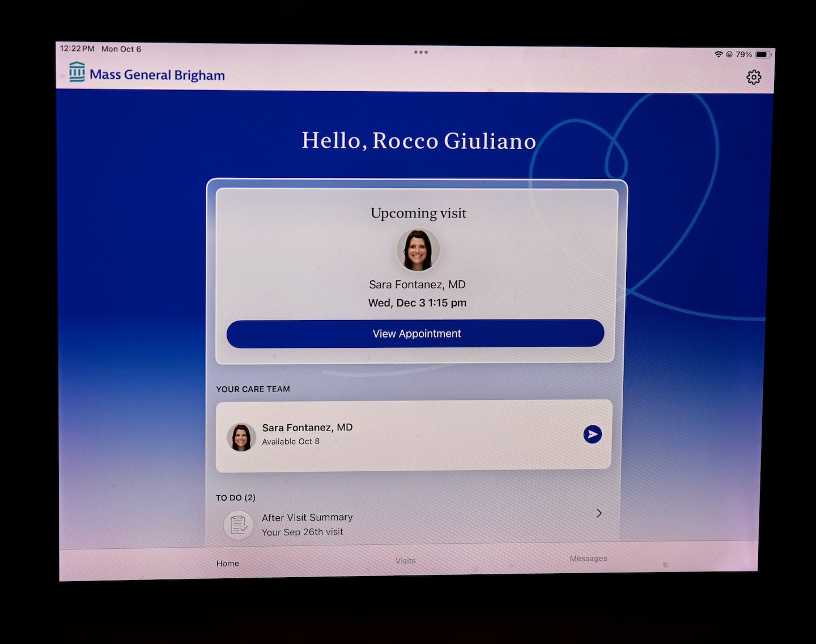Select the Home tab in bottom navigation
Image resolution: width=816 pixels, height=644 pixels.
227,563
